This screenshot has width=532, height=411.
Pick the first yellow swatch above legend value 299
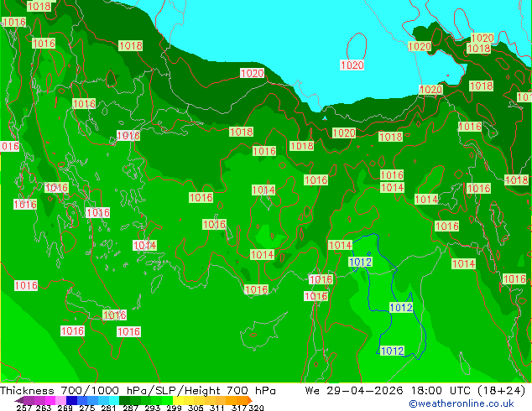click(x=178, y=400)
